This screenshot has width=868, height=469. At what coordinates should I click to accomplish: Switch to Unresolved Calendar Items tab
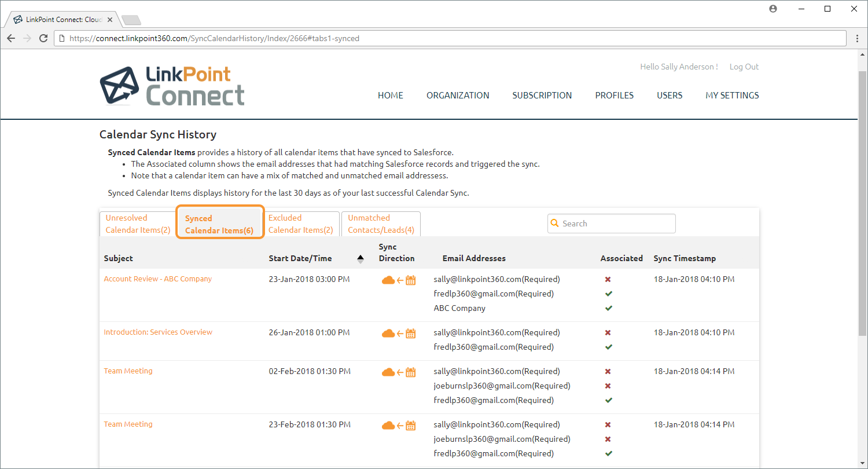(x=138, y=224)
